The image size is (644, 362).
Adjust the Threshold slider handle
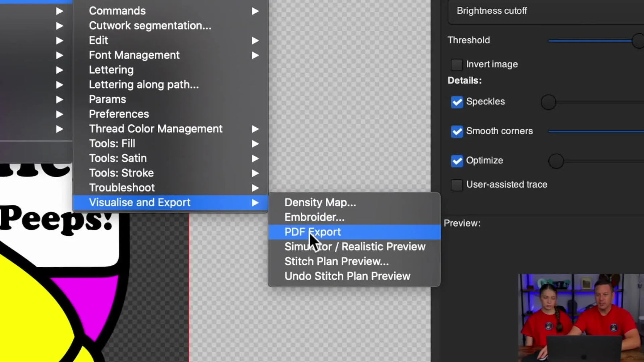639,41
